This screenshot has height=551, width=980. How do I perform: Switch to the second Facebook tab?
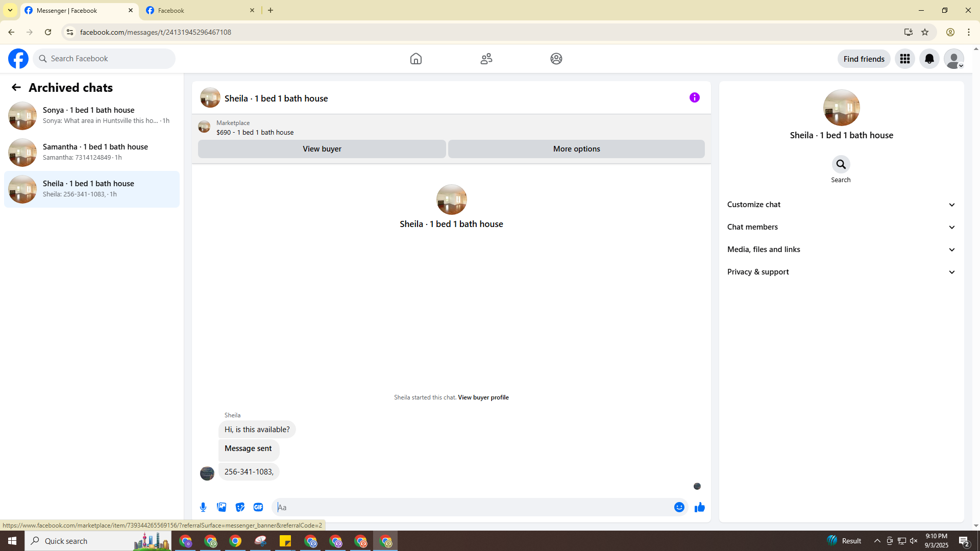point(201,10)
